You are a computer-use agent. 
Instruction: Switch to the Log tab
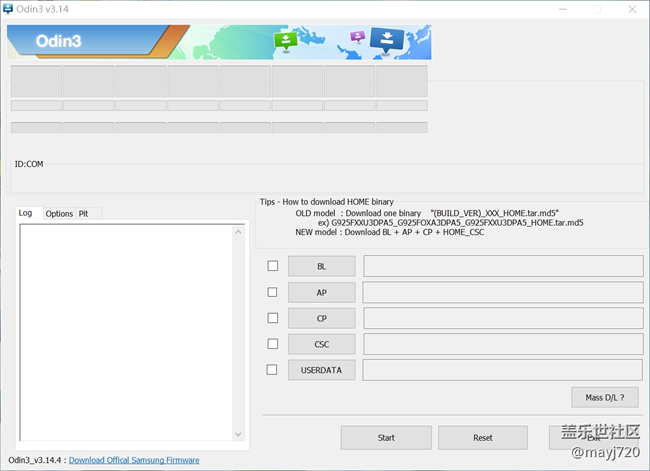point(25,213)
